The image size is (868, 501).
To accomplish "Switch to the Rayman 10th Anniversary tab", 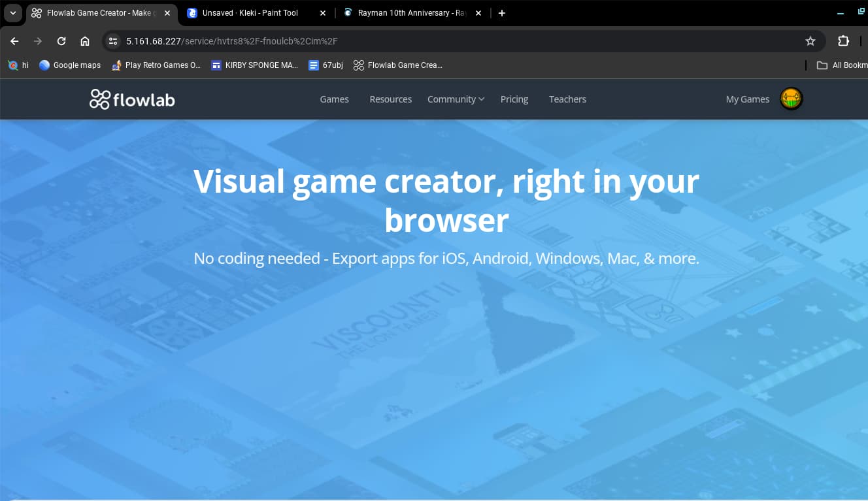I will click(405, 12).
